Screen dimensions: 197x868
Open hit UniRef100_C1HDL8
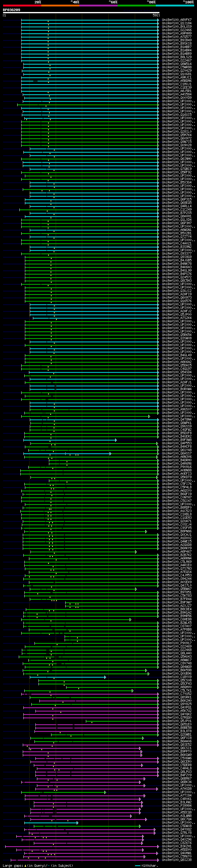click(177, 515)
